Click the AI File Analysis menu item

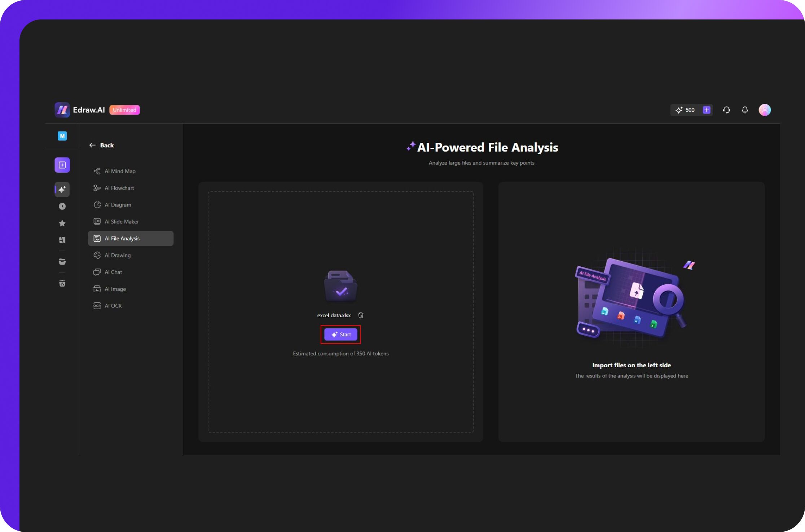click(x=131, y=238)
